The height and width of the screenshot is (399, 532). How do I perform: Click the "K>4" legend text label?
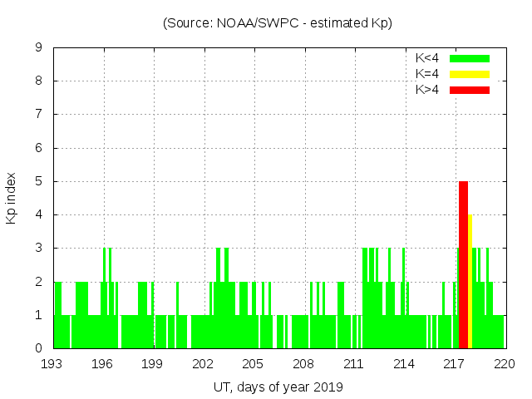(427, 90)
